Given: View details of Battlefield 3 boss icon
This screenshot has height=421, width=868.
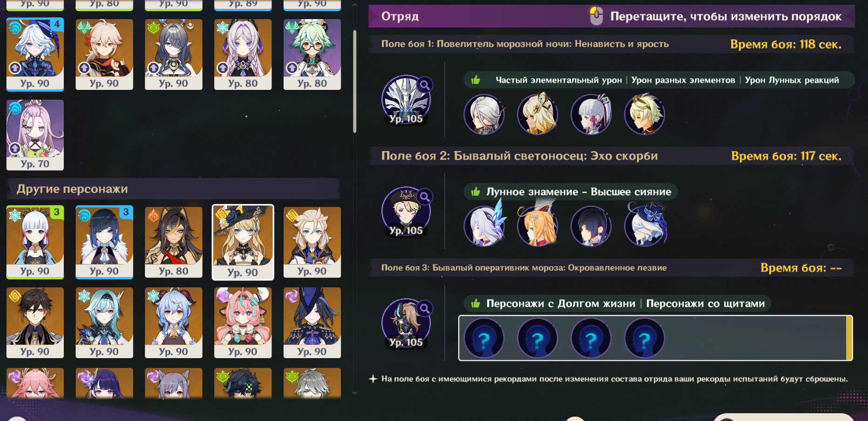Looking at the screenshot, I should pyautogui.click(x=406, y=323).
